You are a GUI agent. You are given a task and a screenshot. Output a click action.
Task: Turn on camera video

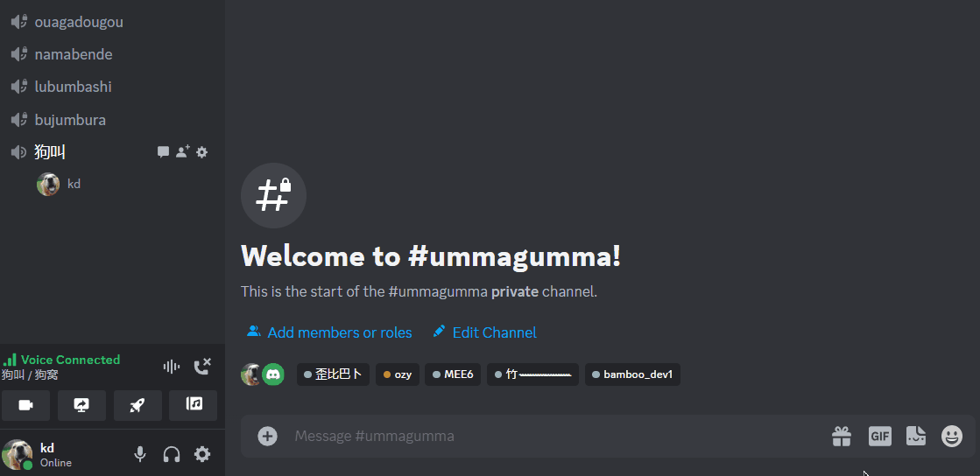[x=25, y=405]
